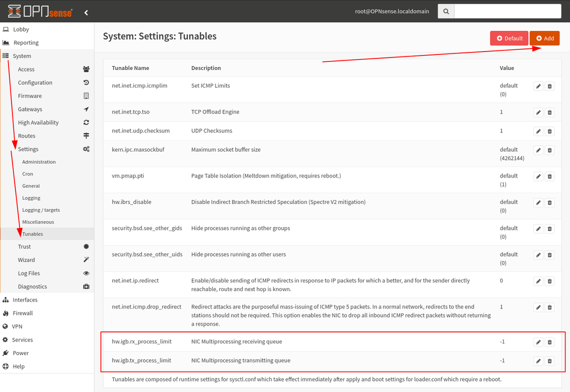Delete the net.inet.ip.redirect tunable
Screen dimensions: 570x392
pyautogui.click(x=549, y=281)
